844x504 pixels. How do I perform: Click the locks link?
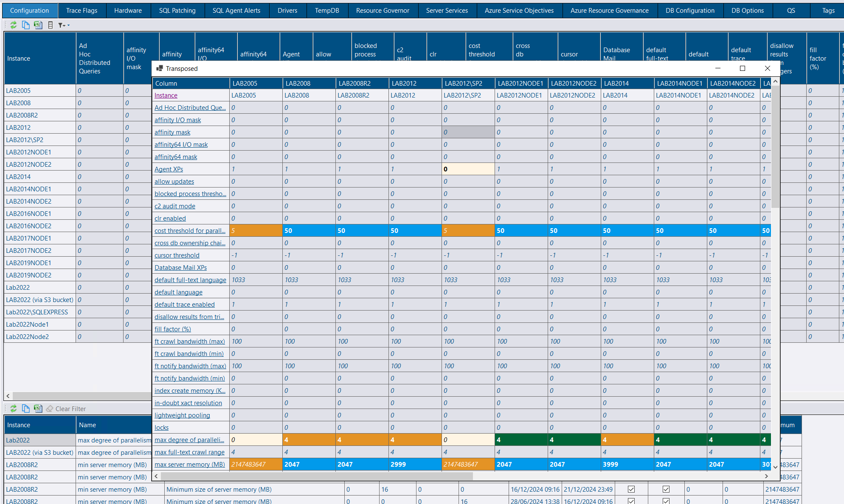coord(161,428)
